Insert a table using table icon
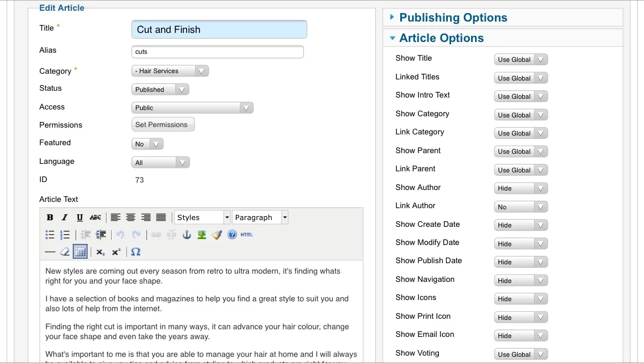Screen dimensions: 644x363 point(80,252)
